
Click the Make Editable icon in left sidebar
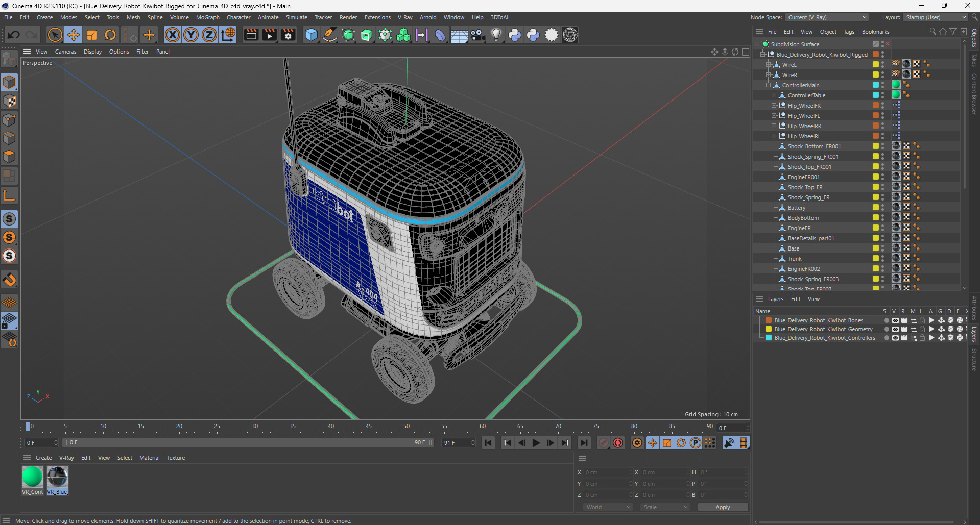click(9, 60)
